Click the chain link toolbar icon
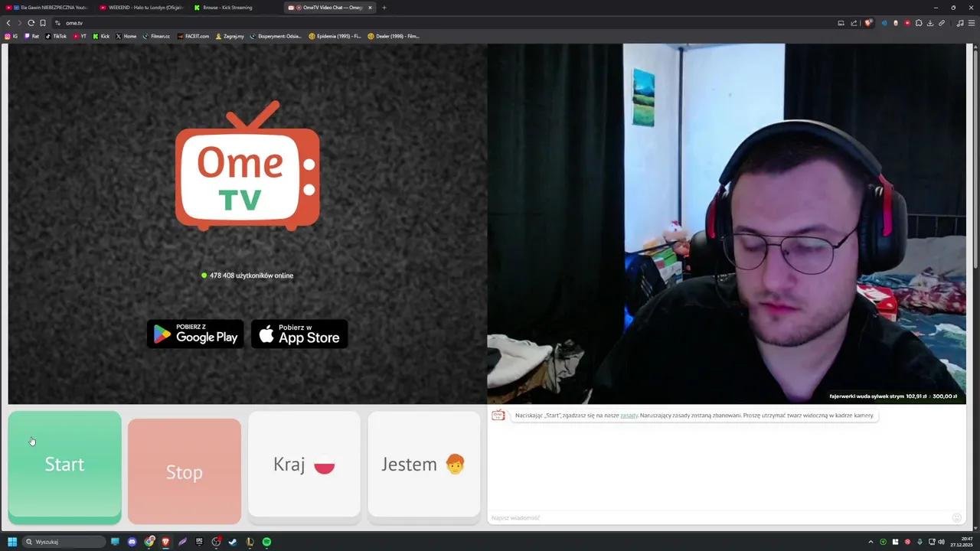Image resolution: width=980 pixels, height=551 pixels. (942, 23)
